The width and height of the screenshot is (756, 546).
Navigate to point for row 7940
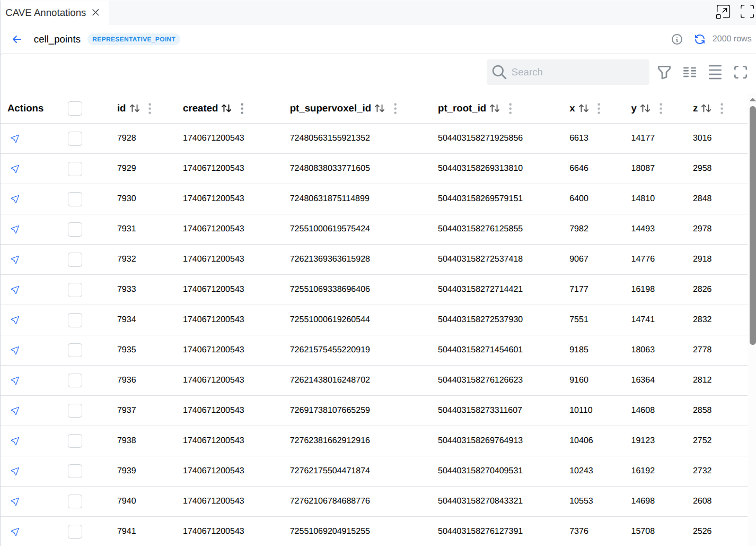point(15,501)
